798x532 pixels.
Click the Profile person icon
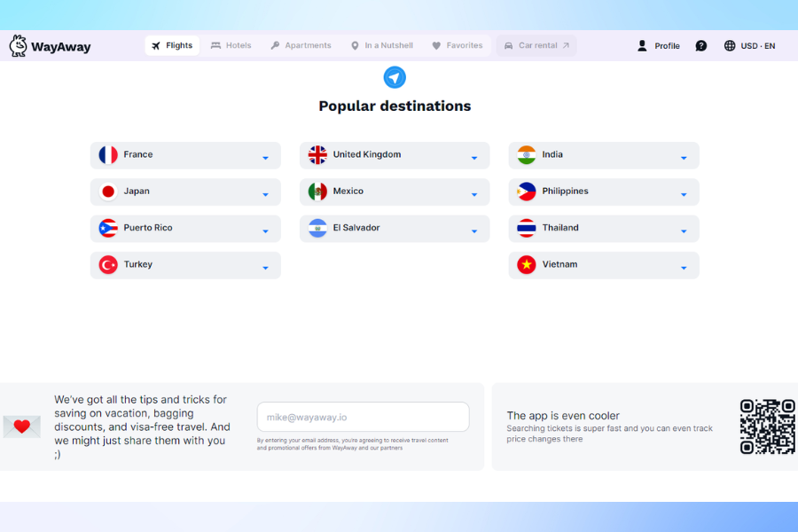click(x=643, y=46)
